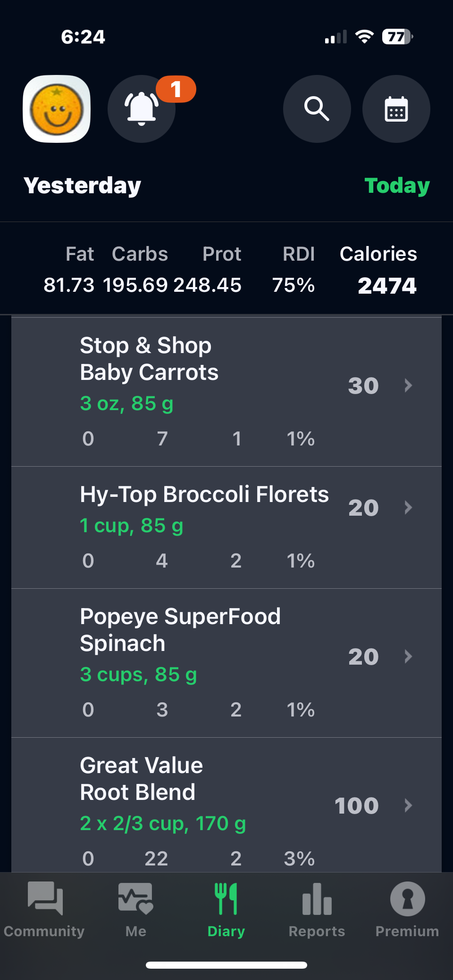
Task: Jump to Today's diary
Action: pyautogui.click(x=397, y=186)
